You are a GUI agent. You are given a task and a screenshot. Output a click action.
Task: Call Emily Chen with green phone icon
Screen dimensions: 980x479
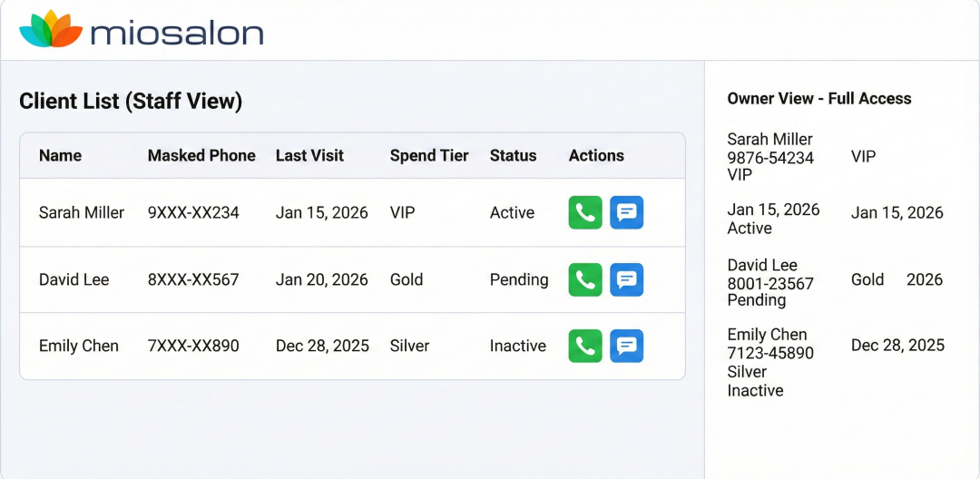(585, 346)
